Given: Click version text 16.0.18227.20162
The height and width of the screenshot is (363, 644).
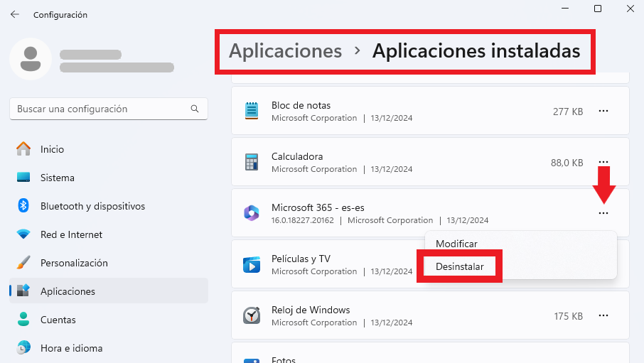Looking at the screenshot, I should 303,220.
